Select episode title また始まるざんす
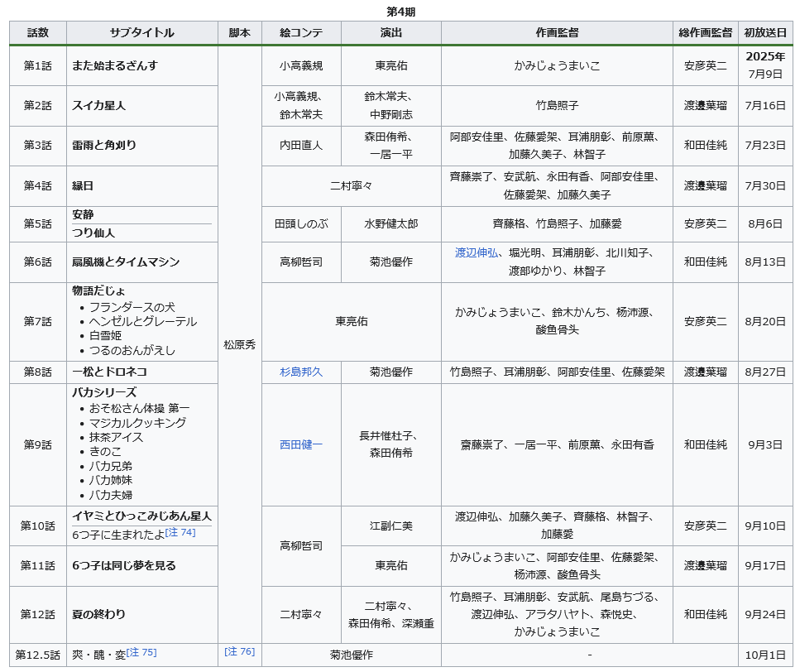 [x=115, y=66]
